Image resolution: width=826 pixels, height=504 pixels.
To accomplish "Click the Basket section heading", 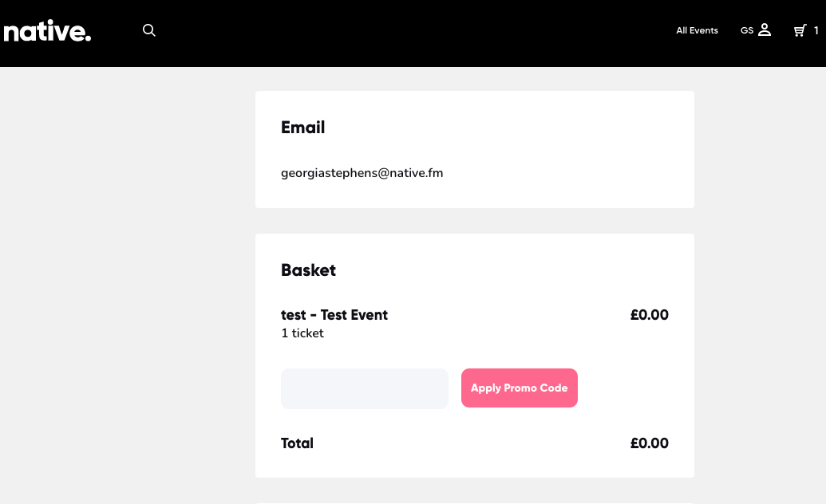I will (308, 270).
